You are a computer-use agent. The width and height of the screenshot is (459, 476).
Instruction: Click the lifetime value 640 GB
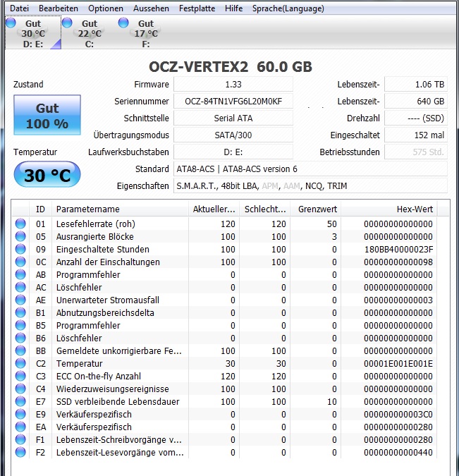(x=416, y=101)
